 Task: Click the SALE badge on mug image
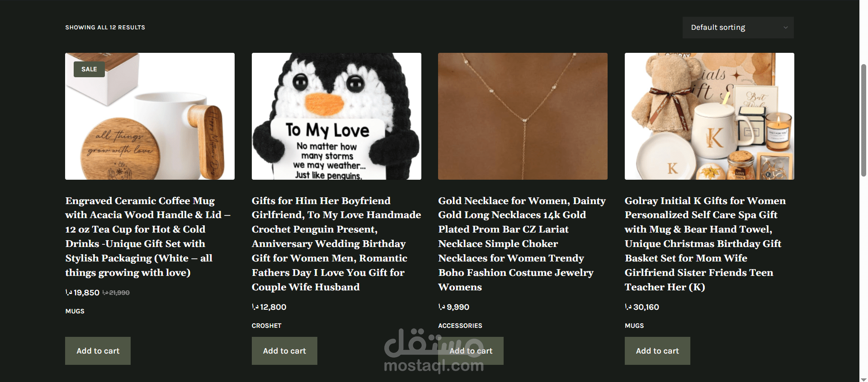pyautogui.click(x=89, y=69)
